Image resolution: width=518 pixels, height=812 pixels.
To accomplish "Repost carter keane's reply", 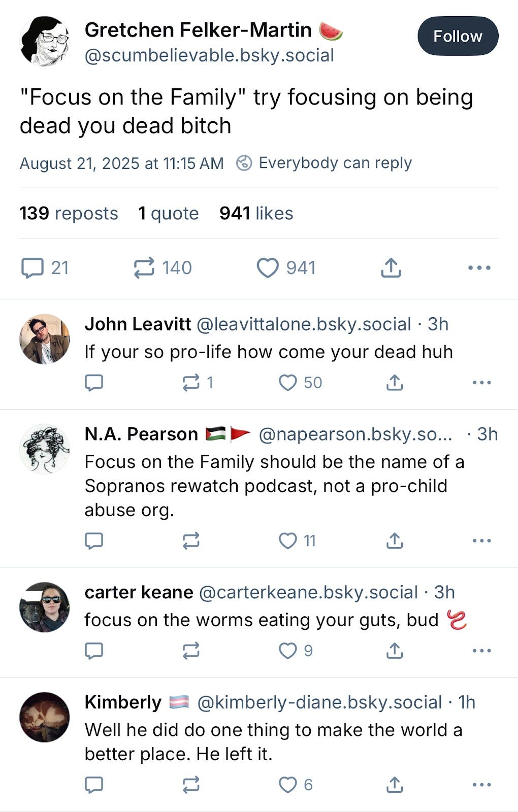I will click(x=191, y=651).
